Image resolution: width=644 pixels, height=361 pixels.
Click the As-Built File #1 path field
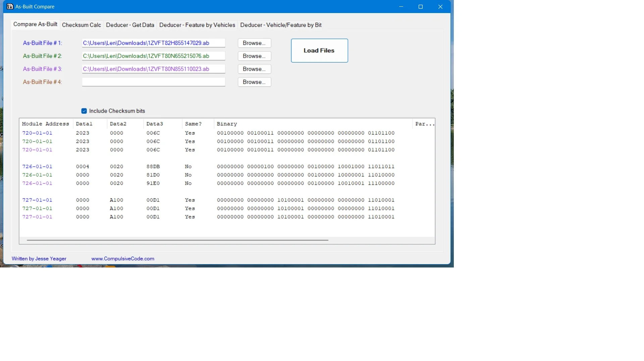coord(154,43)
